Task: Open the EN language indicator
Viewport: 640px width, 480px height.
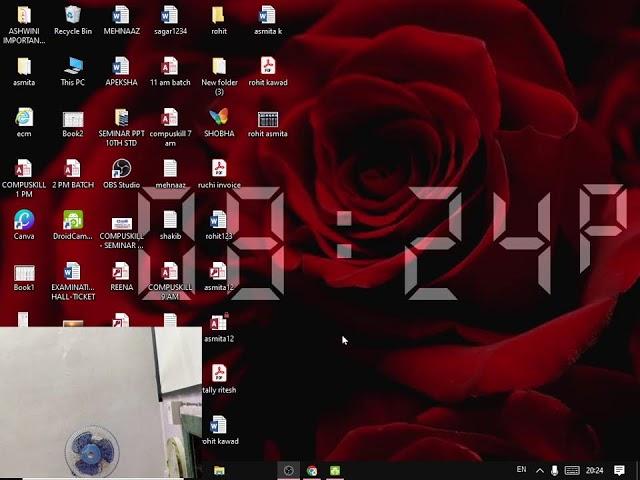Action: [x=521, y=470]
